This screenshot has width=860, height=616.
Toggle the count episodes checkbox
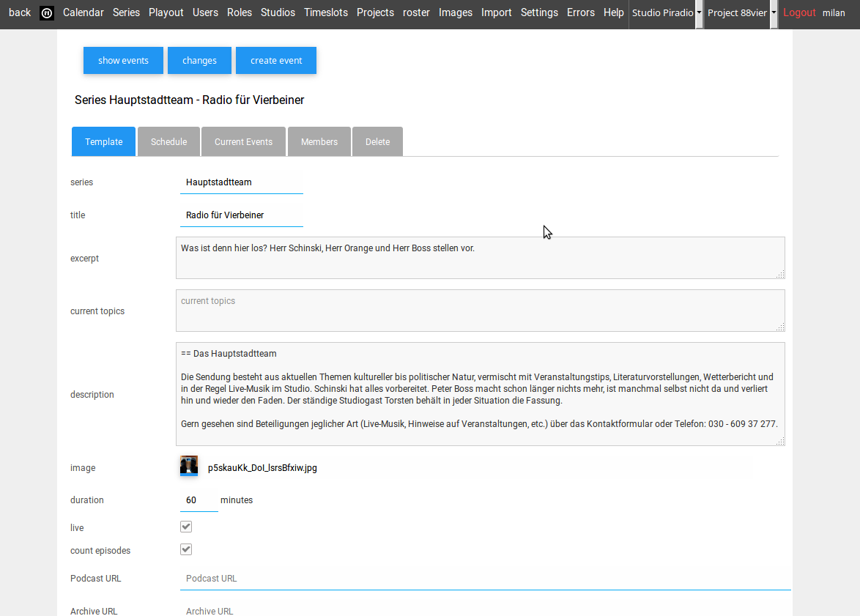[186, 549]
